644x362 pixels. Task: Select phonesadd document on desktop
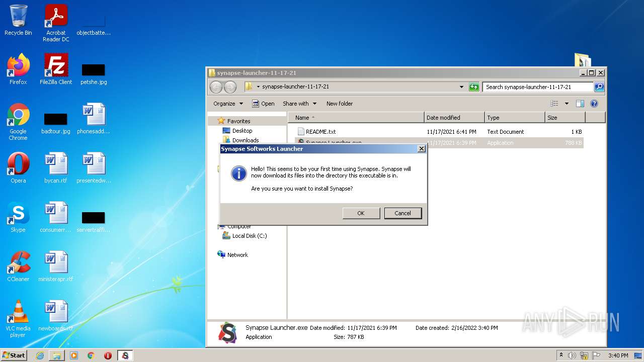coord(94,119)
